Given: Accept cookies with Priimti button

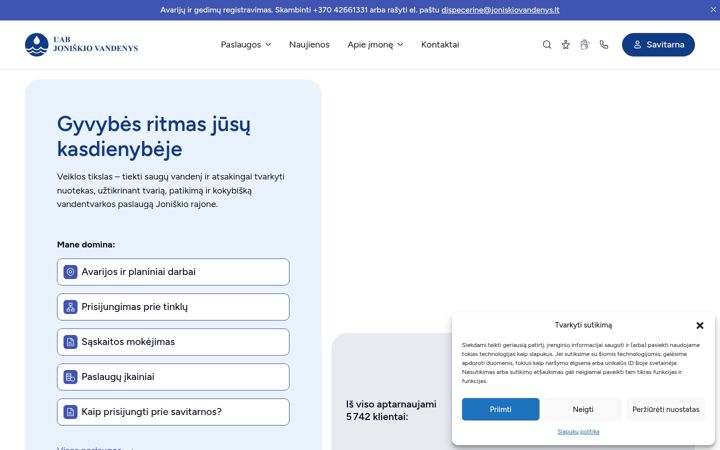Looking at the screenshot, I should coord(501,409).
